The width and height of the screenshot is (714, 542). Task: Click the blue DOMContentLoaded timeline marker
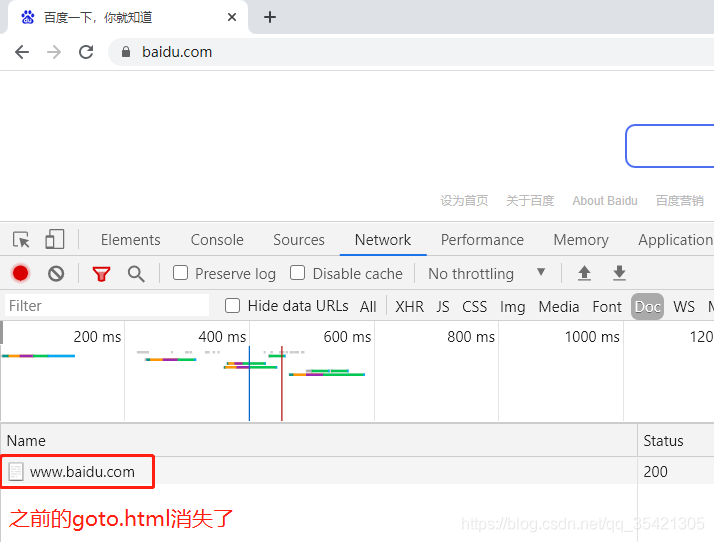tap(249, 383)
